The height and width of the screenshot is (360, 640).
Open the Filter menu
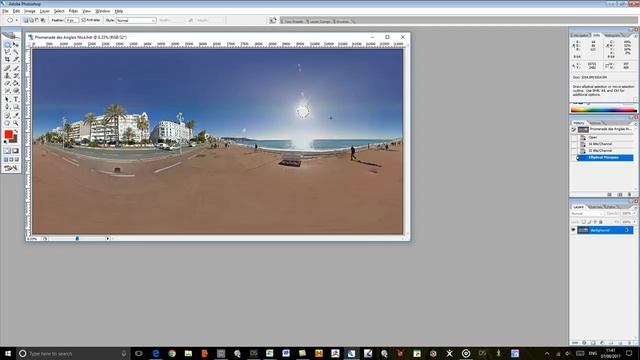tap(73, 11)
